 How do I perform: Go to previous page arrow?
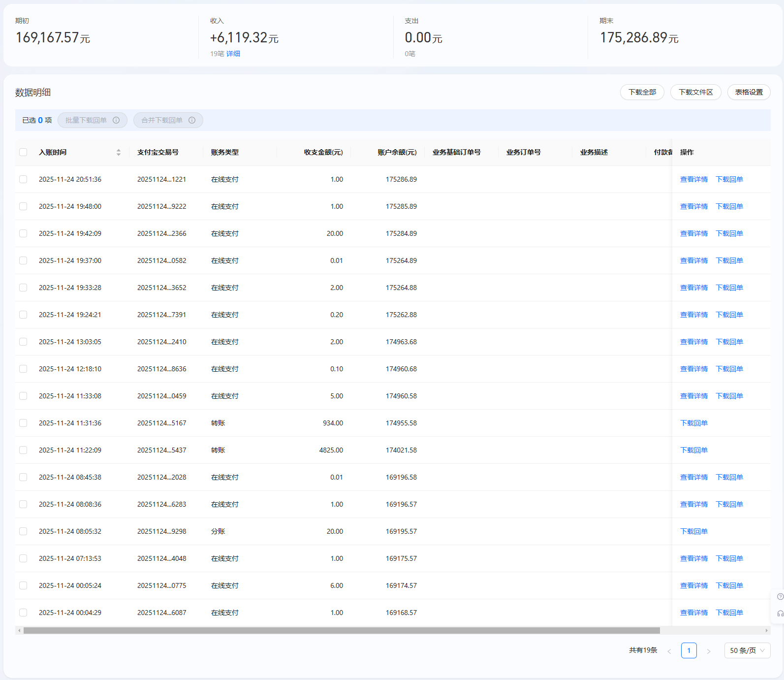pyautogui.click(x=669, y=651)
